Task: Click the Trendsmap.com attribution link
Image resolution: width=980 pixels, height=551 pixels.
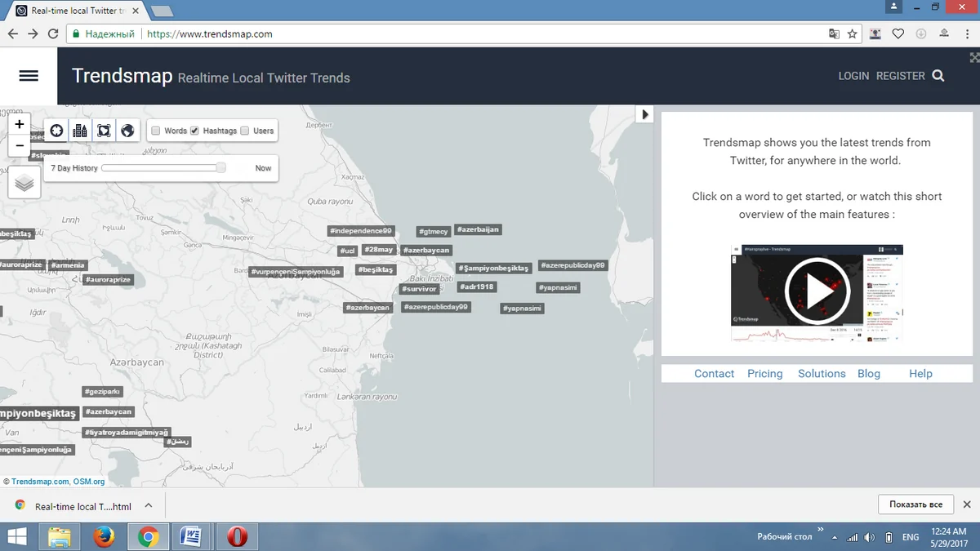Action: point(41,482)
